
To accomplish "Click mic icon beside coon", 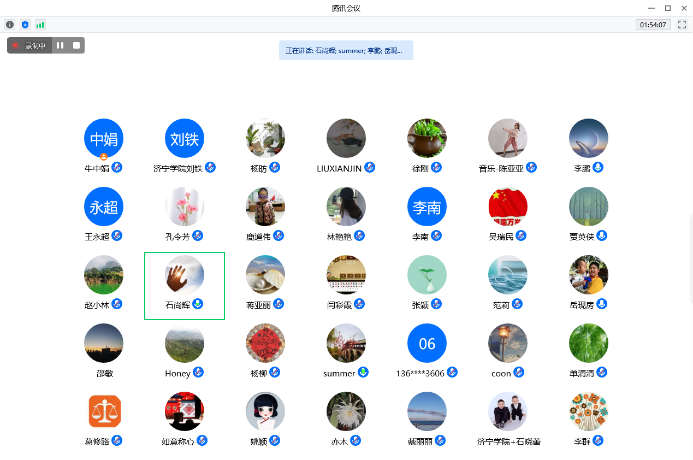I will (x=519, y=373).
